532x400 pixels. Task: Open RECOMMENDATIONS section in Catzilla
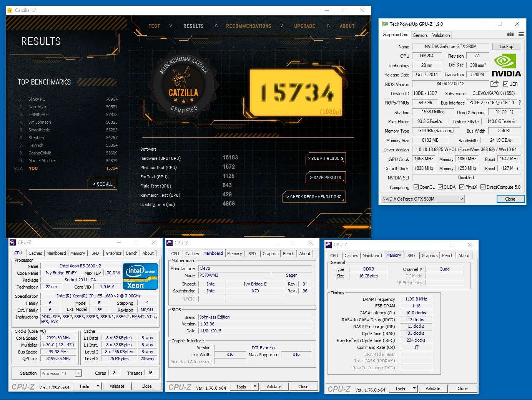pyautogui.click(x=249, y=26)
